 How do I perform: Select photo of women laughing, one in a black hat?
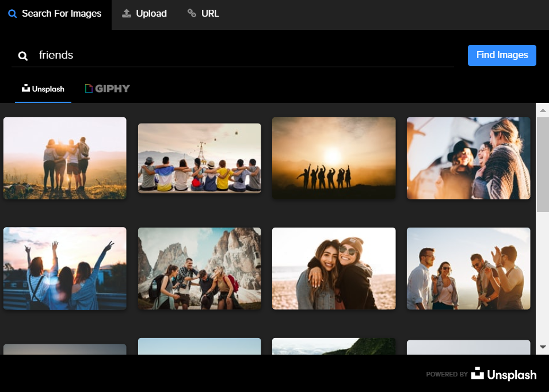click(x=468, y=158)
